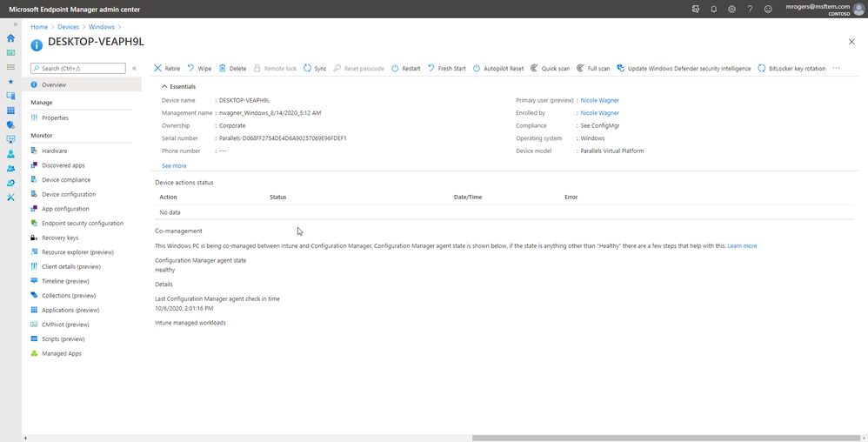Open Learn more co-management link
Image resolution: width=868 pixels, height=442 pixels.
(x=742, y=246)
